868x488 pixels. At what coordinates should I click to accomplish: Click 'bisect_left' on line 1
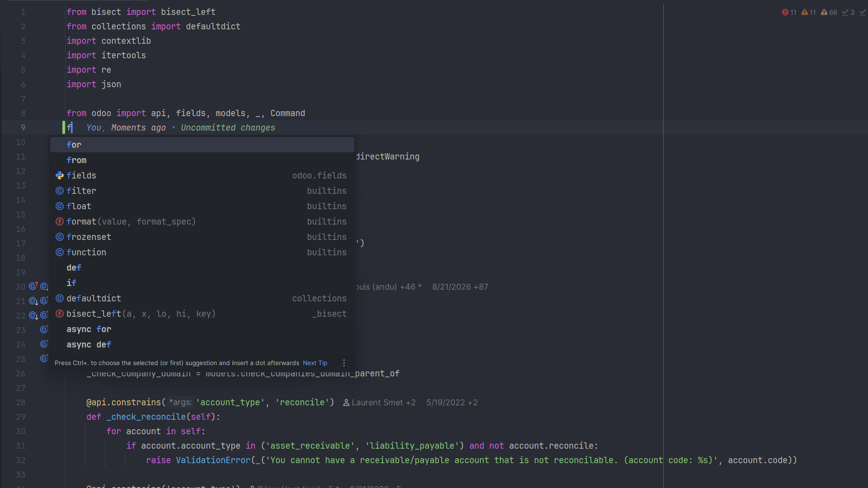188,12
